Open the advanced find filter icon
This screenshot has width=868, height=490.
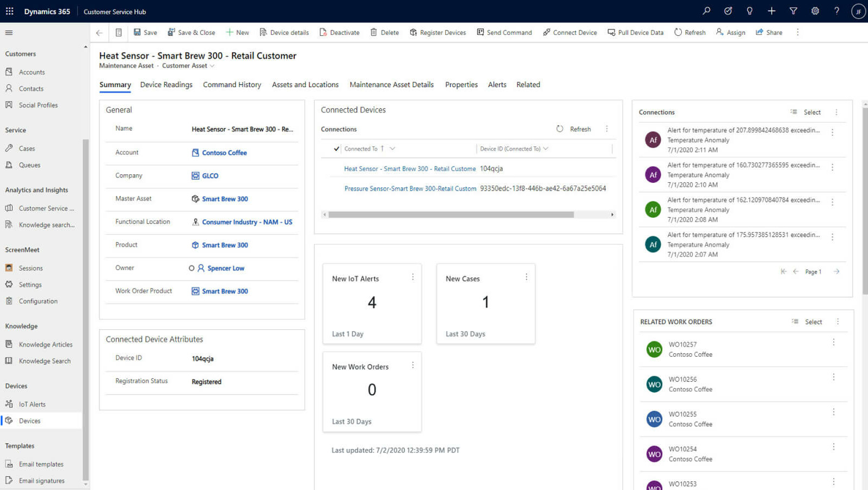(x=793, y=11)
